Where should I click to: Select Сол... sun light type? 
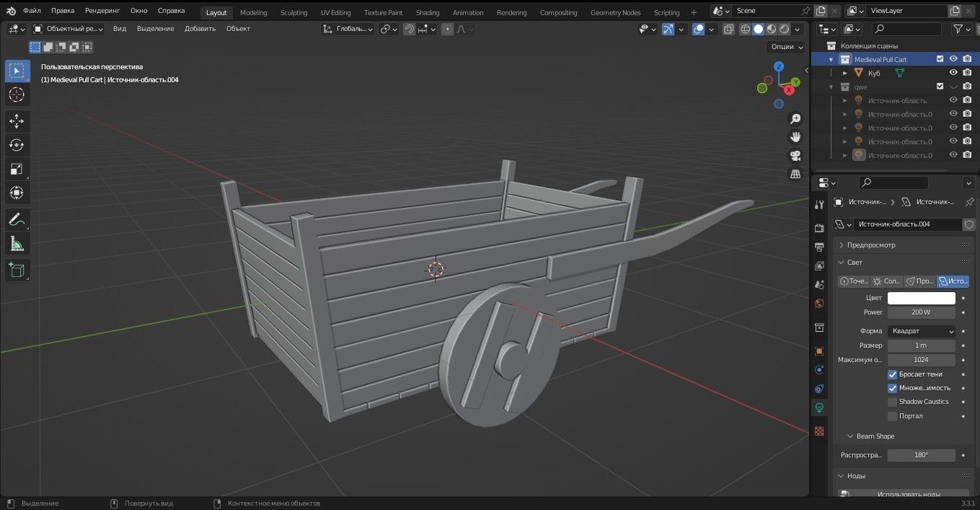pos(887,281)
